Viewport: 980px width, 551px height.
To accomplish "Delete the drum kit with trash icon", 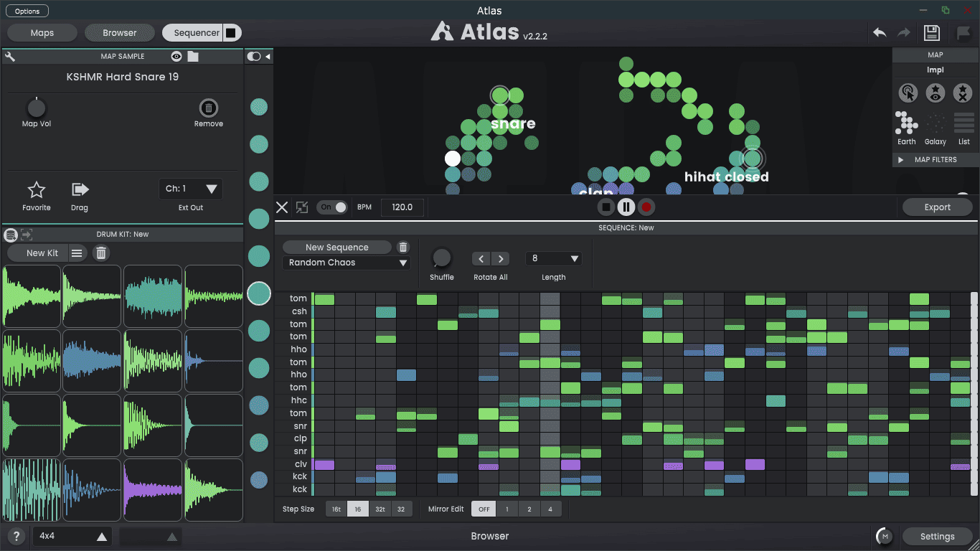I will (x=101, y=253).
